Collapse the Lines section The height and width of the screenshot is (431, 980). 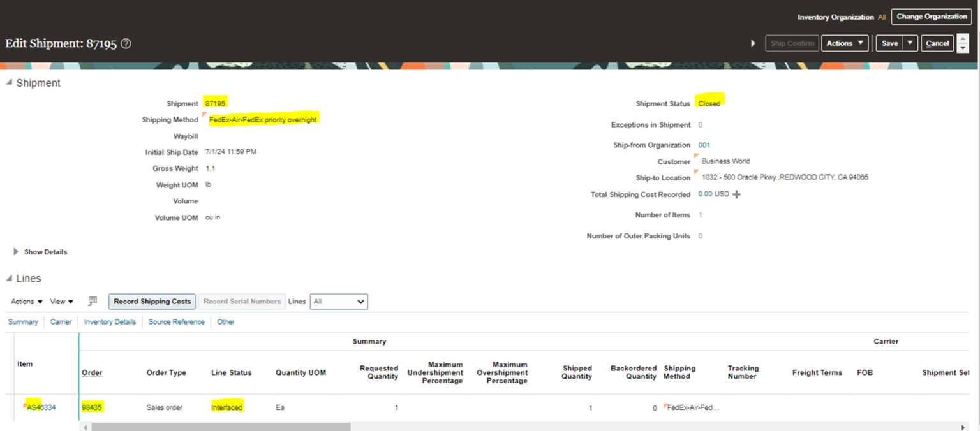coord(8,279)
